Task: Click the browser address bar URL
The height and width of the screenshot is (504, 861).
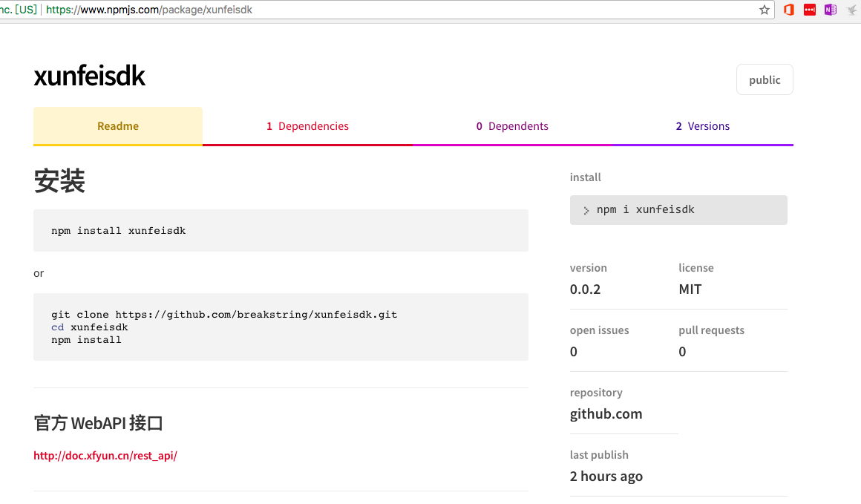Action: pyautogui.click(x=148, y=10)
